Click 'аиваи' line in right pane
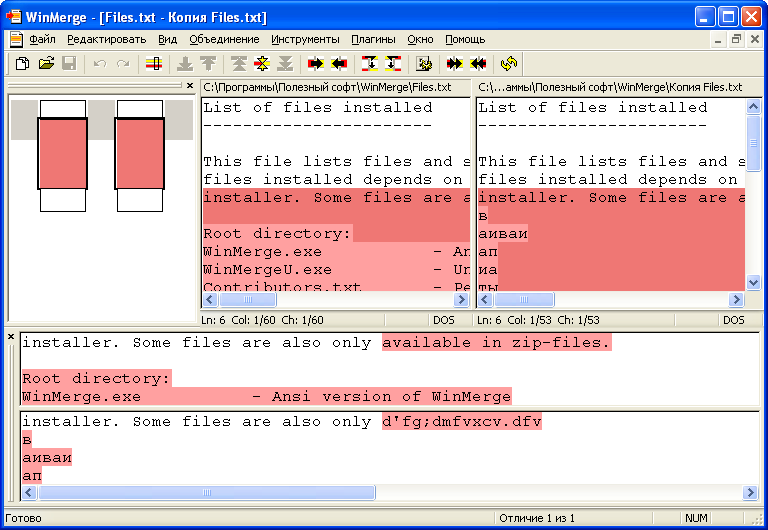 pyautogui.click(x=503, y=234)
